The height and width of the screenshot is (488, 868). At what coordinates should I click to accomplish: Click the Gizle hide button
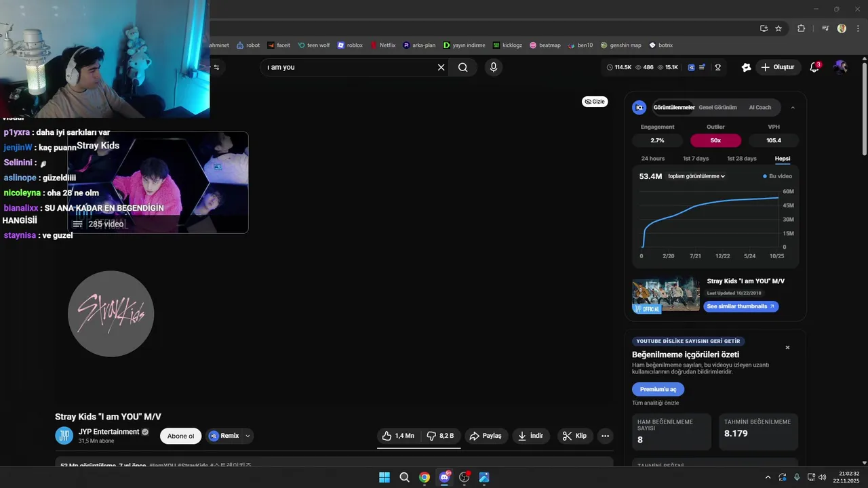[595, 102]
